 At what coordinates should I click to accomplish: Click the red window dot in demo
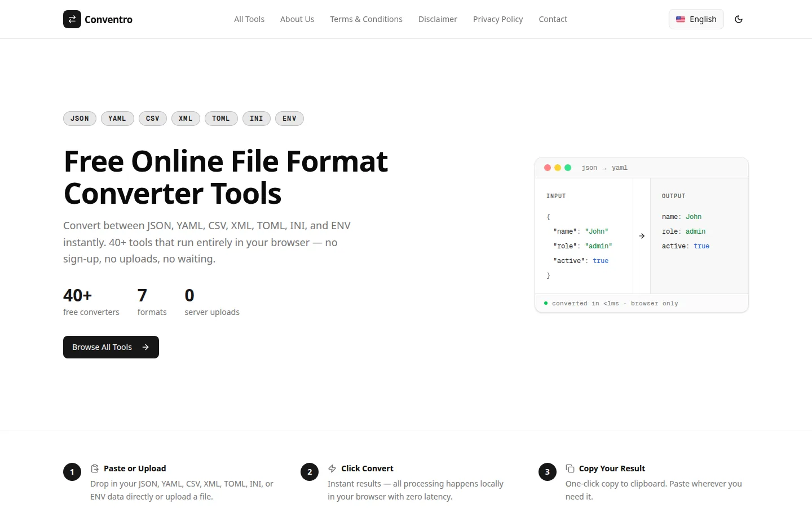(548, 168)
